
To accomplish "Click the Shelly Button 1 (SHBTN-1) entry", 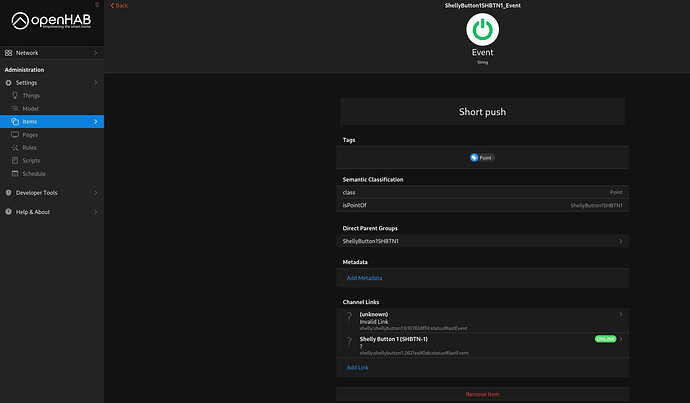I will click(482, 345).
